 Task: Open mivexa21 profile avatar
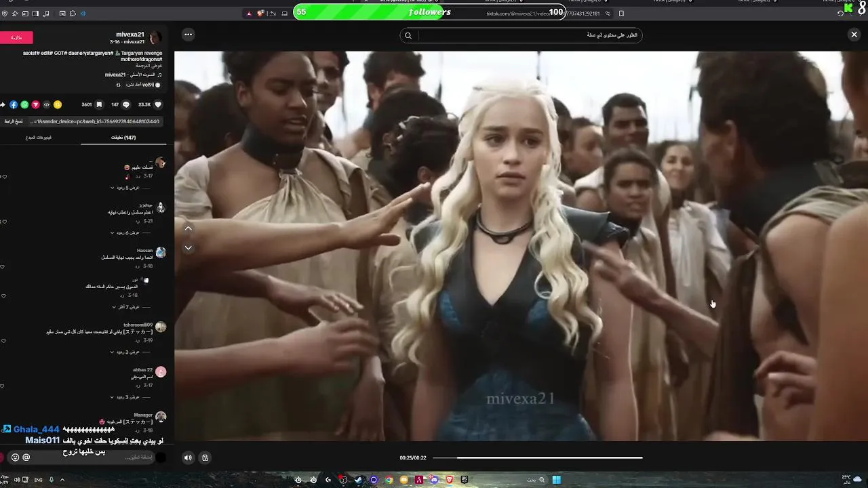coord(155,37)
